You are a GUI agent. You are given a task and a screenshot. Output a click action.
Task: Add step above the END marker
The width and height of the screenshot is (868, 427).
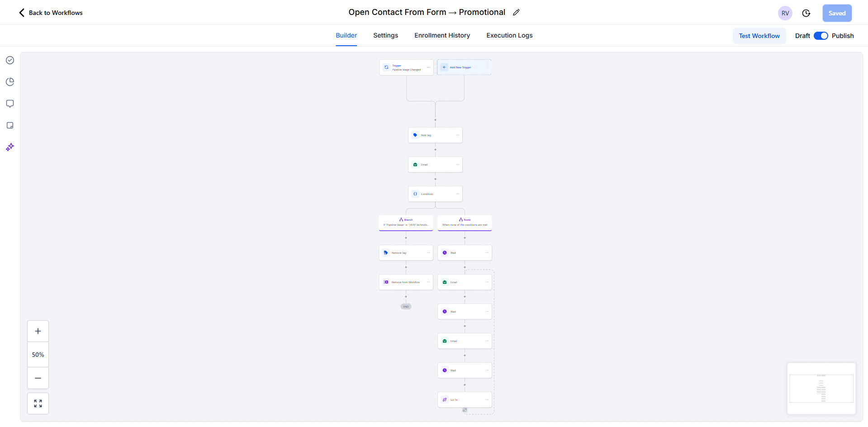coord(406,297)
